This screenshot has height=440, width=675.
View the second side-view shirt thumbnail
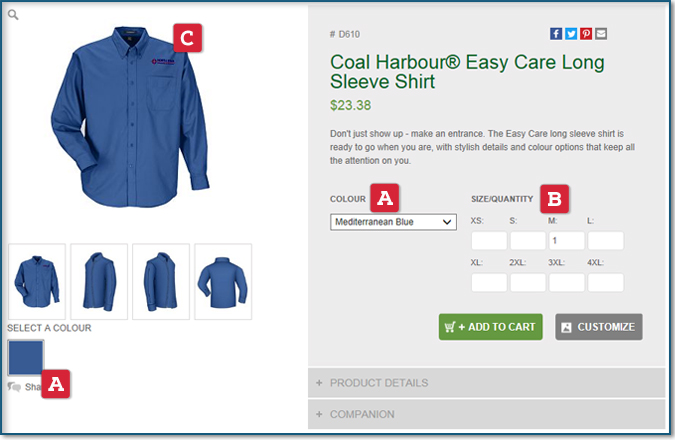99,281
